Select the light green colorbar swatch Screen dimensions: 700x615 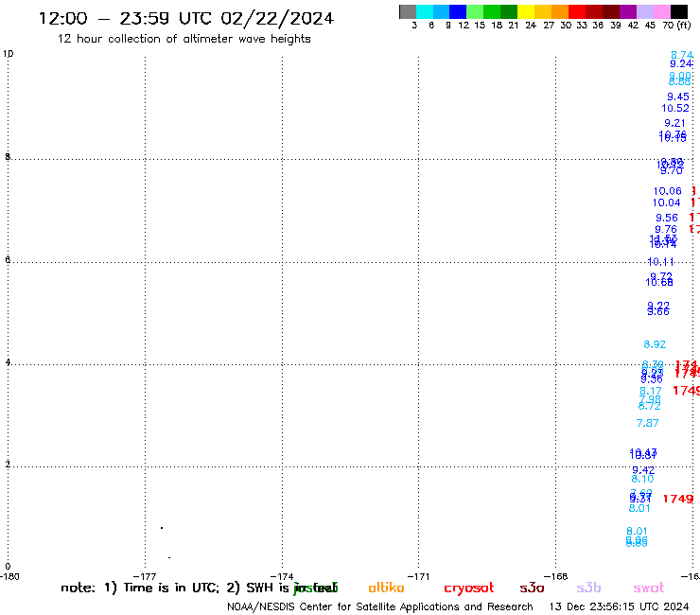tap(475, 11)
